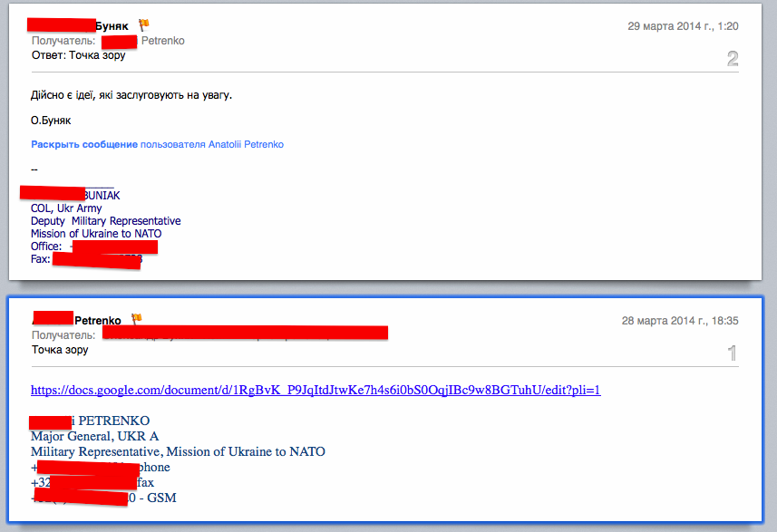777x532 pixels.
Task: Click the 28 марта 2014 date stamp
Action: (x=680, y=321)
